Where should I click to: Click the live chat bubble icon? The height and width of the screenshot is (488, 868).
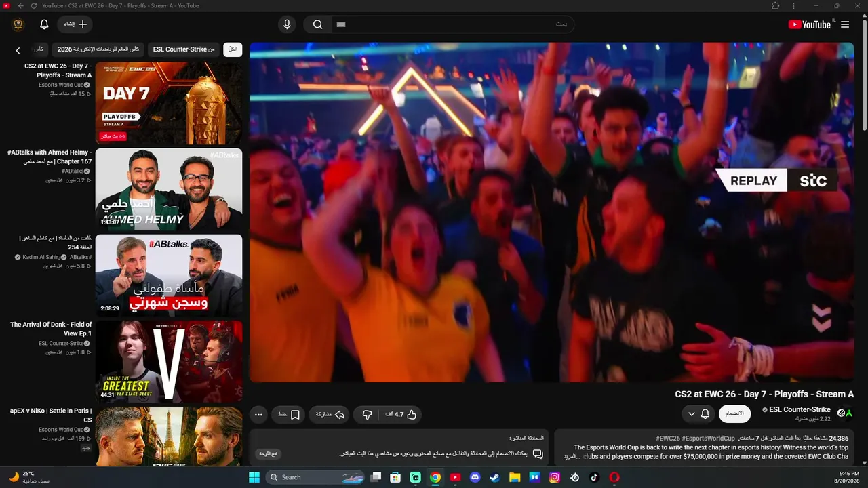[x=538, y=453]
